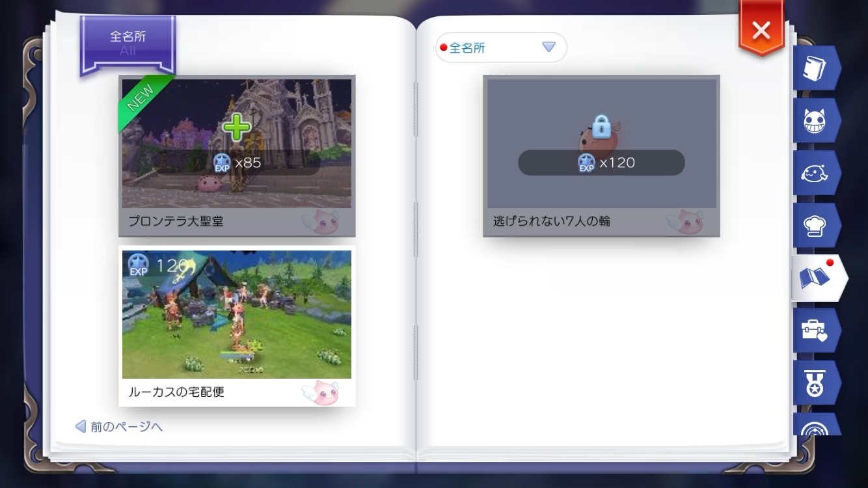Select the 逃げられない7人の輪 locked card

[x=601, y=156]
